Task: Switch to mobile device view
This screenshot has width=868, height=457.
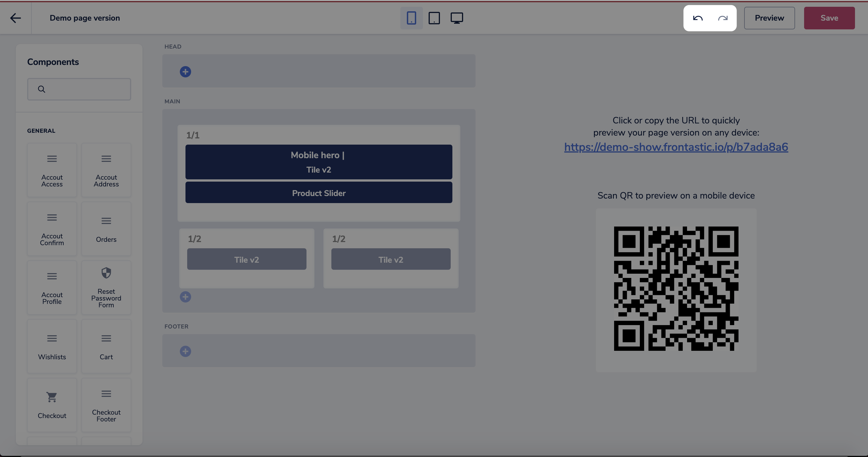Action: (x=411, y=18)
